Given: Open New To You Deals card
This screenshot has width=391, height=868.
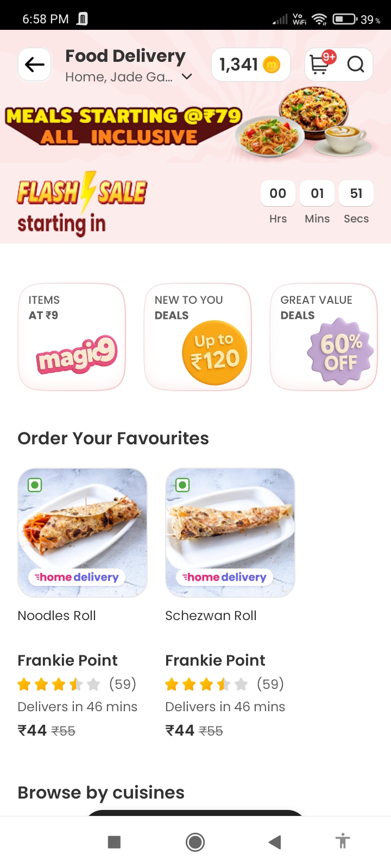Looking at the screenshot, I should 198,337.
